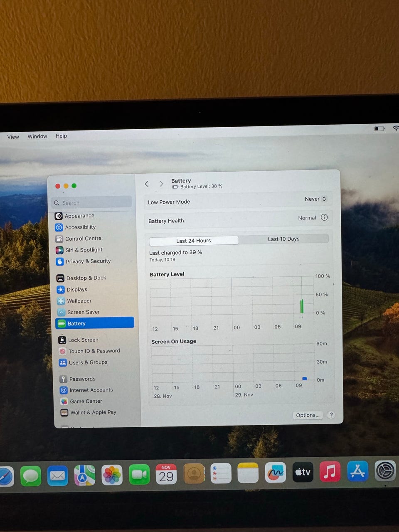Go back with the left chevron
This screenshot has width=399, height=532.
tap(147, 184)
